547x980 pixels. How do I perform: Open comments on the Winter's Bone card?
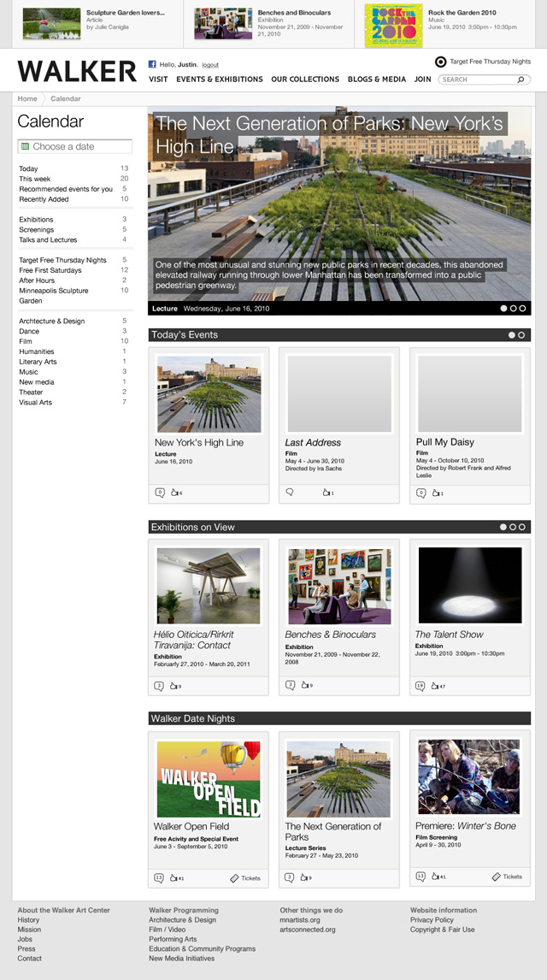[x=421, y=877]
